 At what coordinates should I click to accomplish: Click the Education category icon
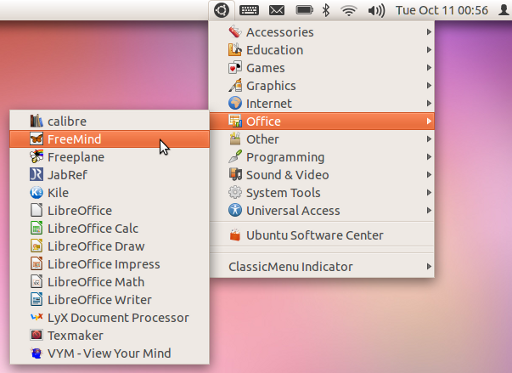pyautogui.click(x=235, y=50)
